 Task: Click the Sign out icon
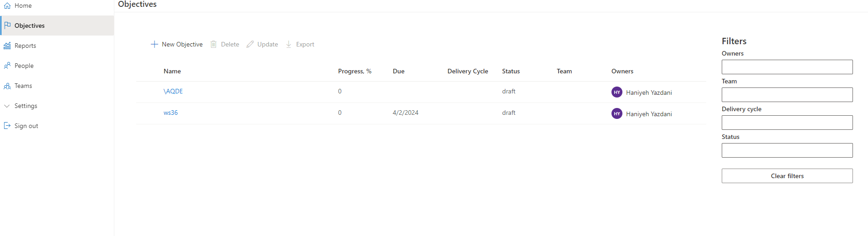coord(7,126)
